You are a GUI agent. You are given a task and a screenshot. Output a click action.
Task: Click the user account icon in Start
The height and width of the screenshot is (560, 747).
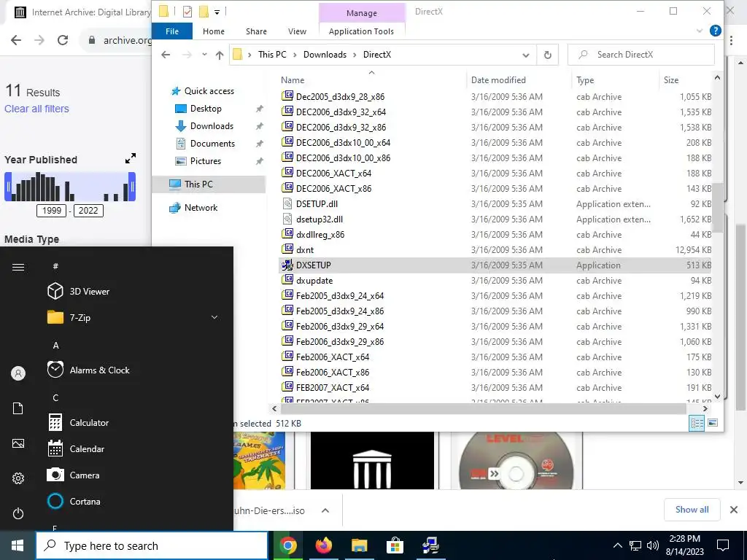[x=18, y=373]
